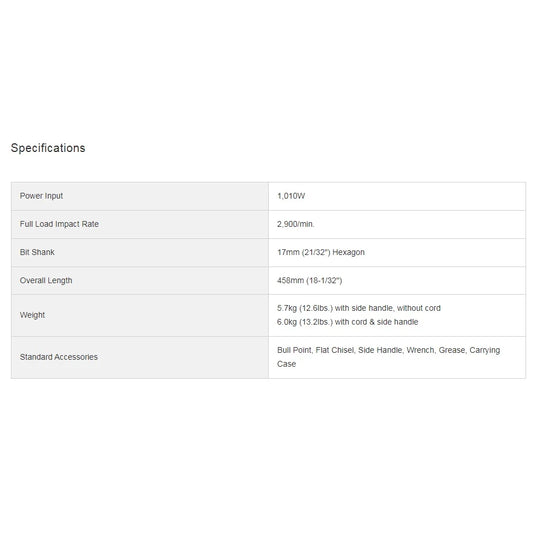Select the Overall Length label
Screen dimensions: 533x533
pyautogui.click(x=46, y=280)
